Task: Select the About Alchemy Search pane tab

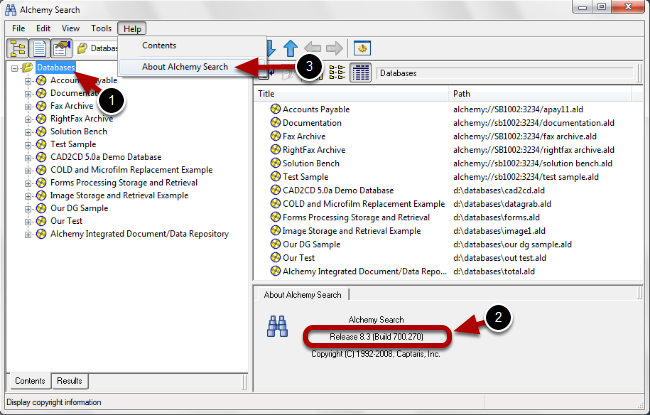Action: [x=302, y=295]
